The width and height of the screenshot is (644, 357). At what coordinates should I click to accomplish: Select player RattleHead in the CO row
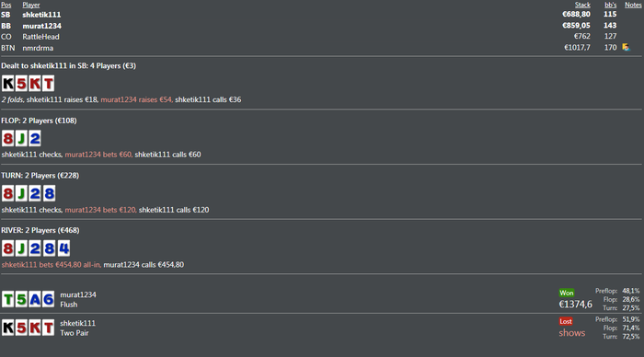click(40, 37)
